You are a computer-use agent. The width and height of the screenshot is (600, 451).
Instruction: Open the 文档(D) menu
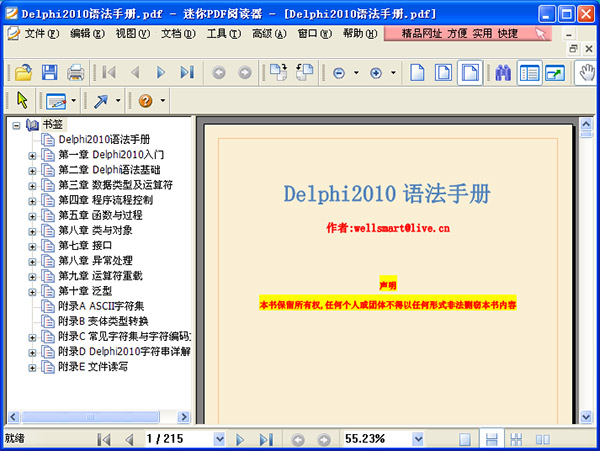coord(178,34)
